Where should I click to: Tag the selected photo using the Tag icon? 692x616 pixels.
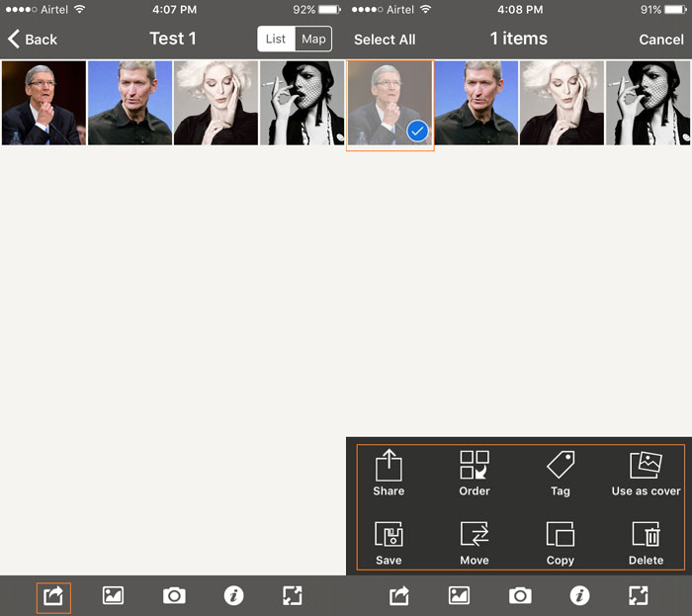561,473
